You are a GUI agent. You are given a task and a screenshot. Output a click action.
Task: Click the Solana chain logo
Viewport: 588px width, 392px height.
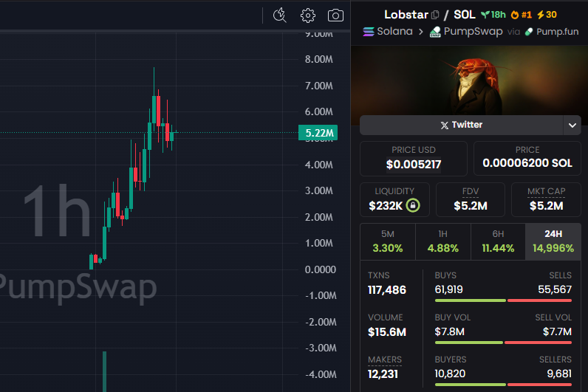(369, 32)
